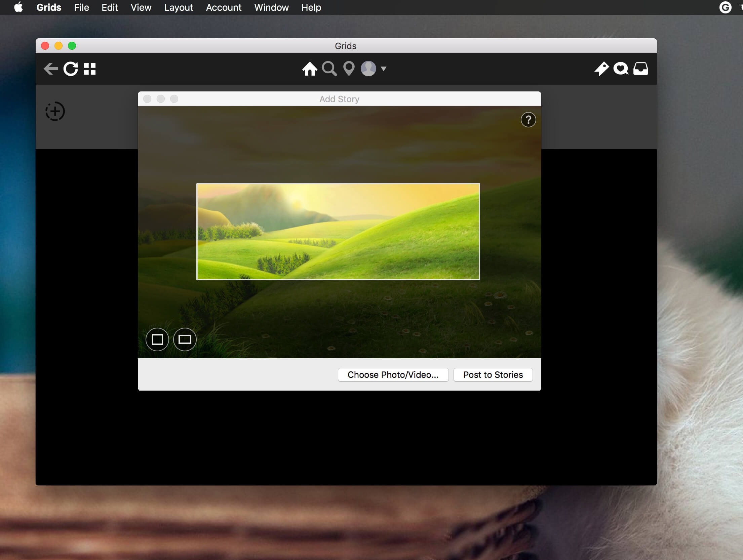
Task: Click the Post to Stories button
Action: [493, 375]
